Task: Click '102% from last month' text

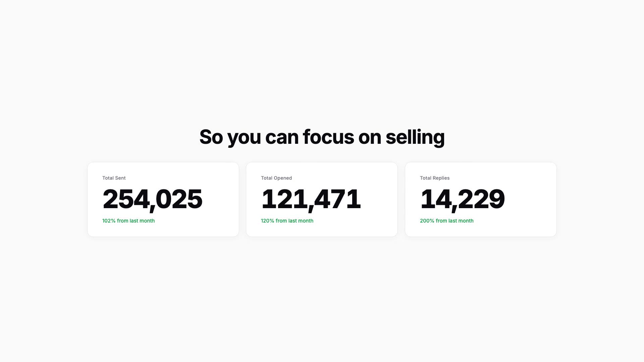Action: click(128, 221)
